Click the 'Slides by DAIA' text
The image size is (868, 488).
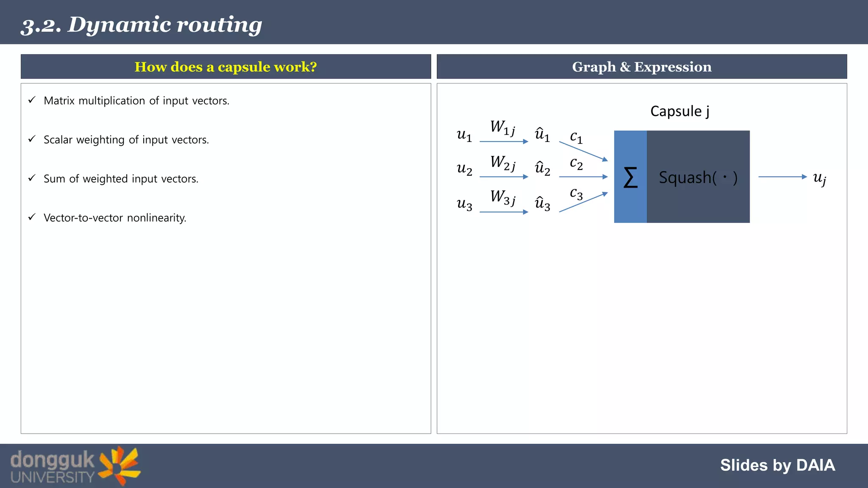click(777, 465)
